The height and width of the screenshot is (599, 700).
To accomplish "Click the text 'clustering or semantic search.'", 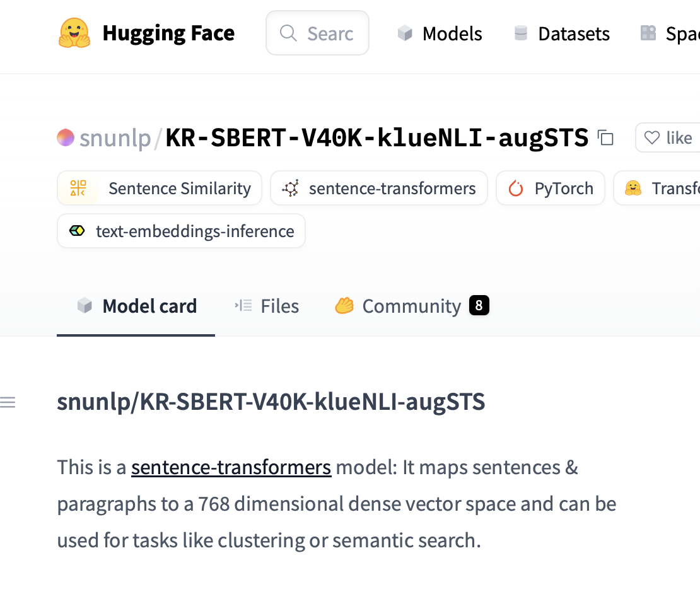I will pyautogui.click(x=349, y=540).
